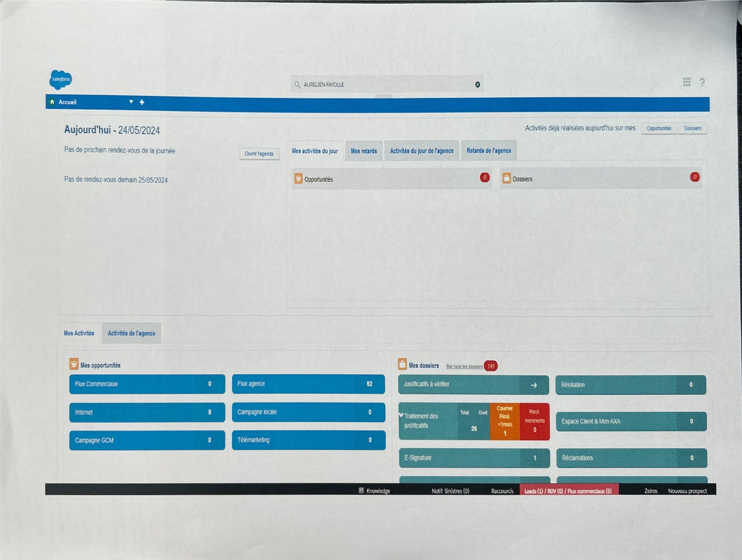Screen dimensions: 742x560
Task: Click the Dossiers folder icon
Action: [506, 178]
